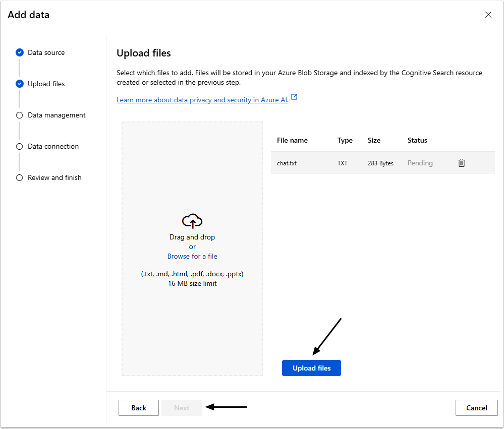Image resolution: width=504 pixels, height=429 pixels.
Task: Click the Status column header
Action: click(x=417, y=140)
